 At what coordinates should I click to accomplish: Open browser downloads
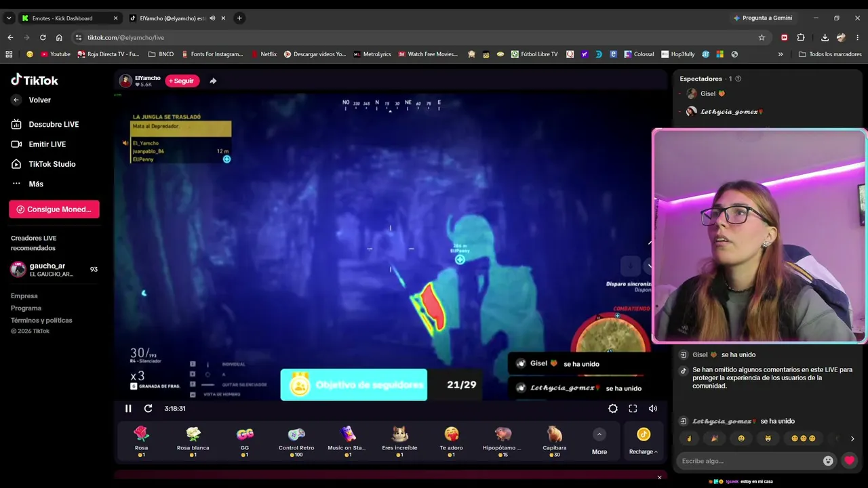[825, 37]
